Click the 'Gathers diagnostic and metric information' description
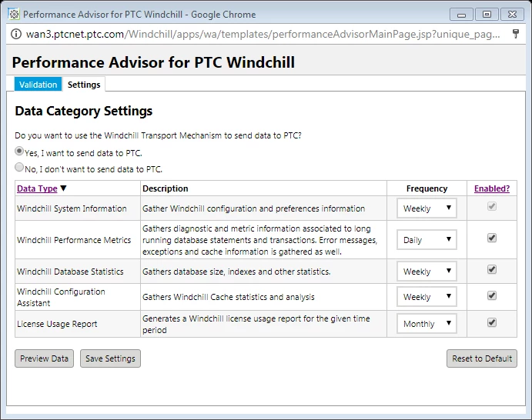The width and height of the screenshot is (532, 420). pos(260,240)
